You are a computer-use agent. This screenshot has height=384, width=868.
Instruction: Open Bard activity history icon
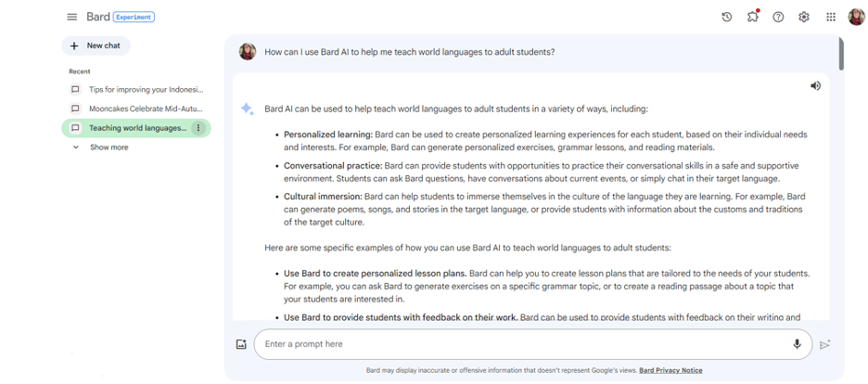727,17
